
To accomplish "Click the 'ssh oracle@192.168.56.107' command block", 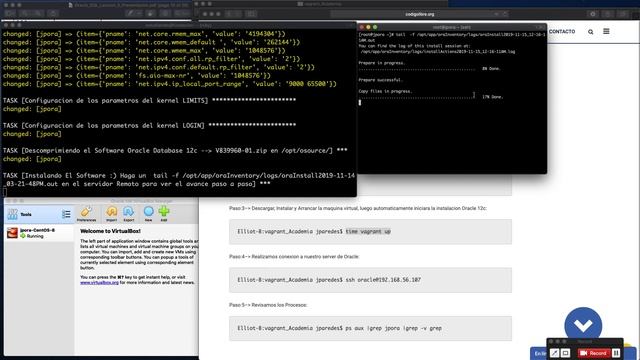I will tap(370, 280).
